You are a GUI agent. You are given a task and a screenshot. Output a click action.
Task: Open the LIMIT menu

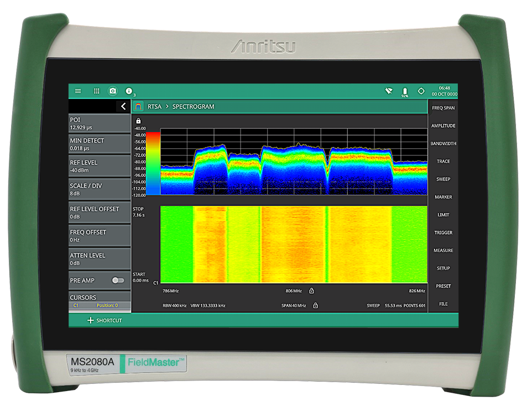444,215
